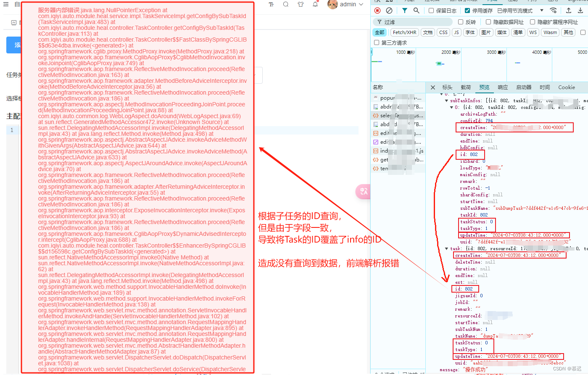The height and width of the screenshot is (375, 588).
Task: Click the 'rowTotal: -1' line
Action: click(475, 188)
